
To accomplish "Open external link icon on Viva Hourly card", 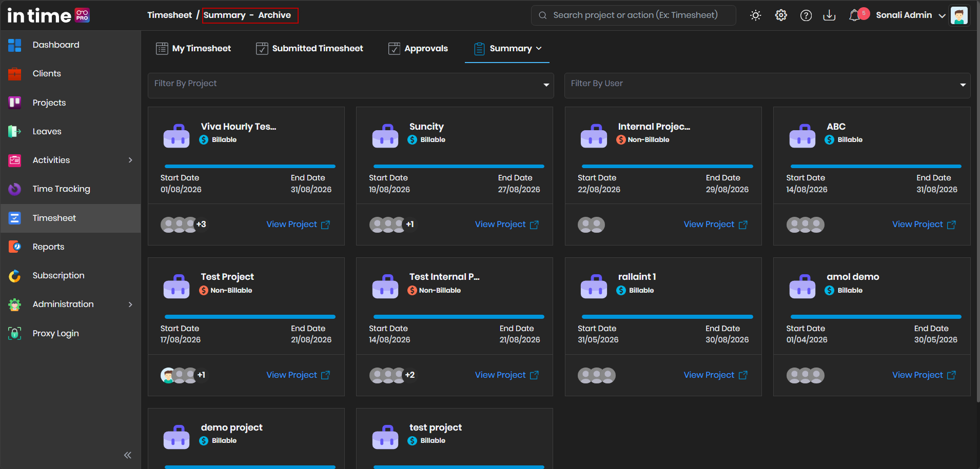I will (x=325, y=225).
